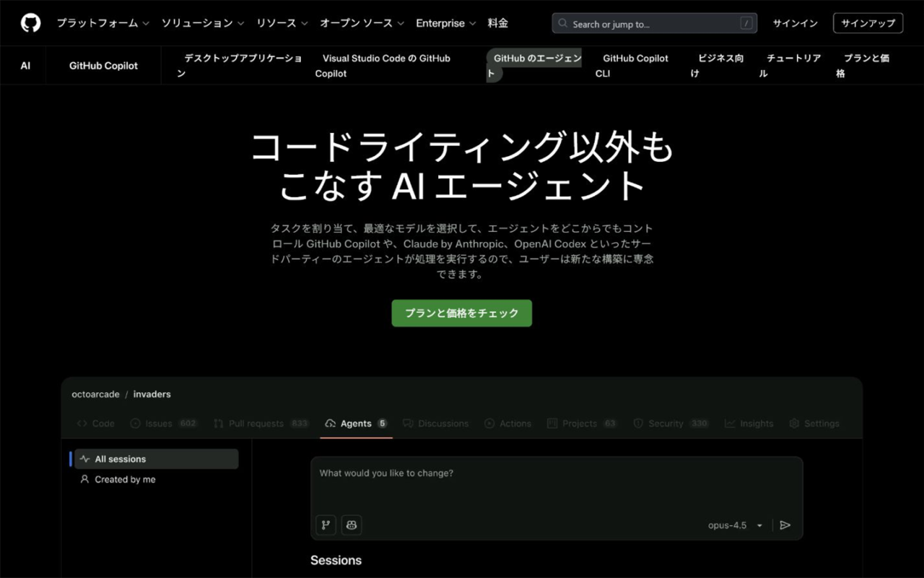Open the GitHub logo home link
Viewport: 924px width, 578px height.
coord(30,23)
